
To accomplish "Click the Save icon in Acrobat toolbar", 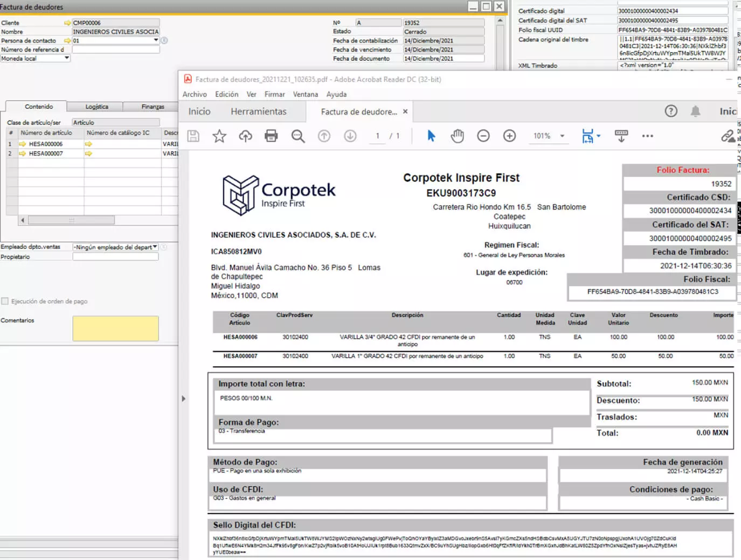I will click(193, 136).
